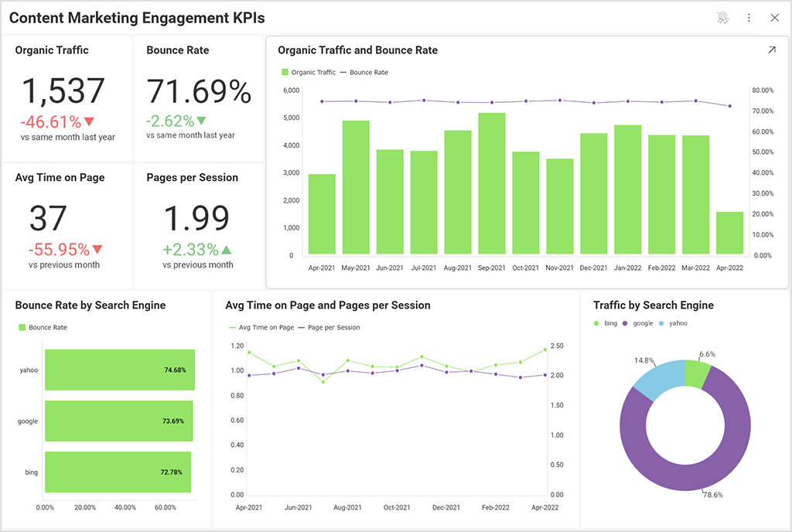Select the Avg Time on Page legend icon
The image size is (792, 532).
coord(232,326)
